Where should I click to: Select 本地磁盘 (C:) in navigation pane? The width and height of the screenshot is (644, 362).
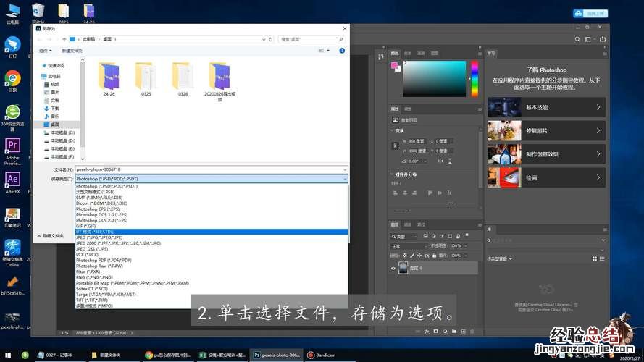point(62,132)
